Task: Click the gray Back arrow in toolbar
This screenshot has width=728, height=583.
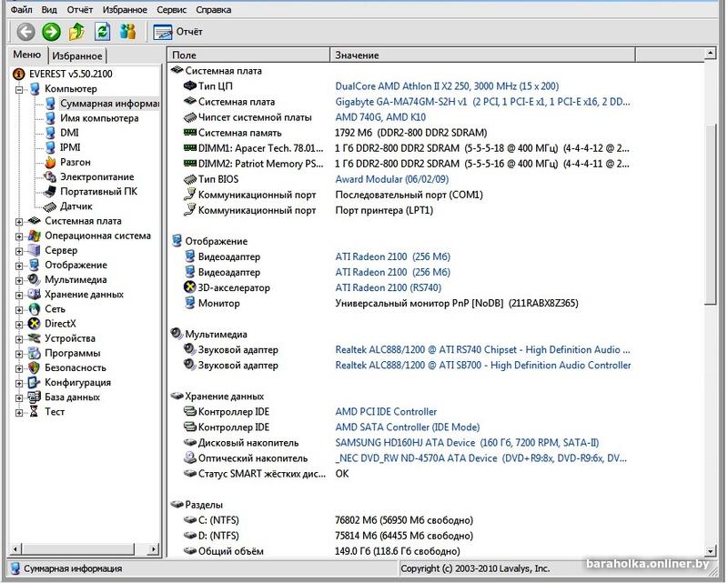Action: click(25, 32)
